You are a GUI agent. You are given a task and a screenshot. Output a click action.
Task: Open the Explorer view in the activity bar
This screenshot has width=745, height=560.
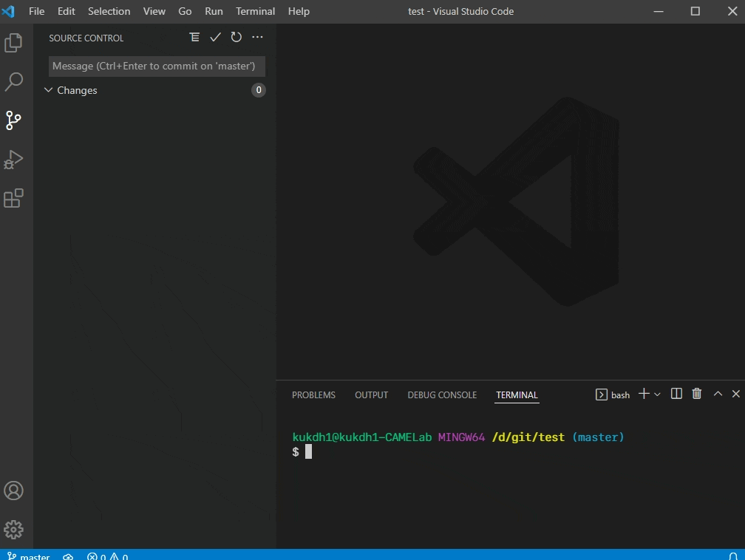(13, 42)
